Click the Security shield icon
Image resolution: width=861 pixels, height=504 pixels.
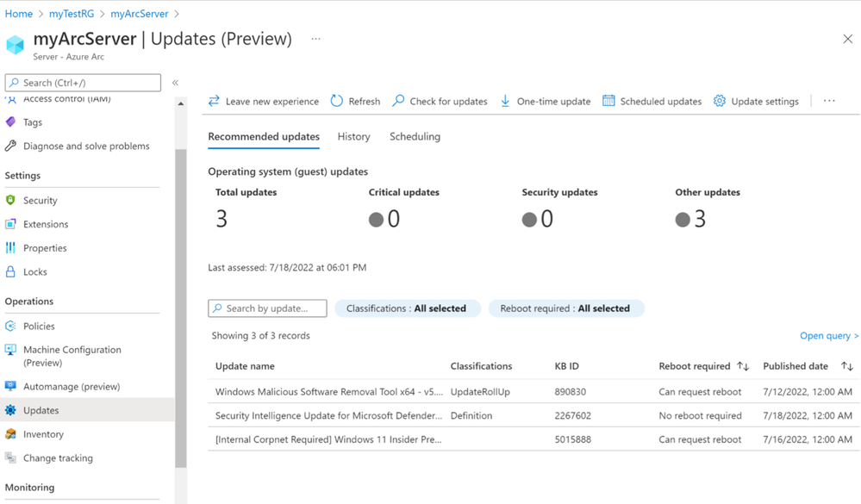tap(10, 200)
